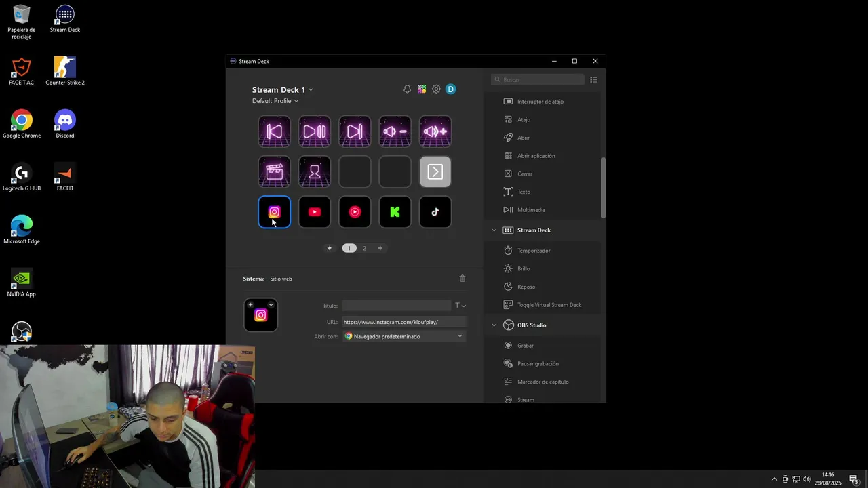Select the next page arrow key

point(435,171)
